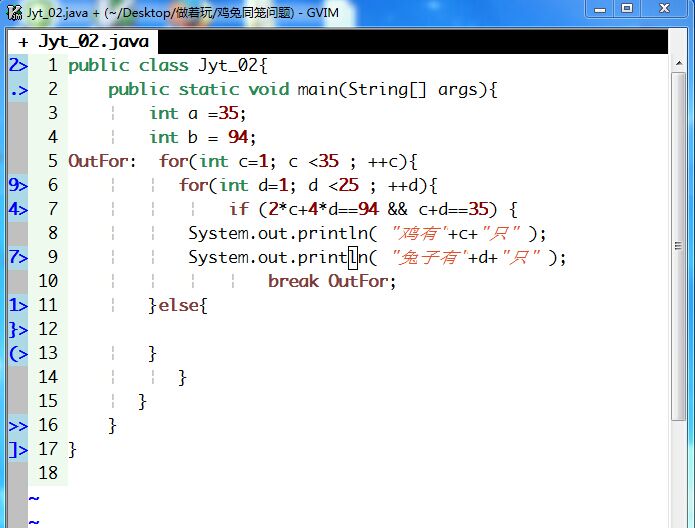695x528 pixels.
Task: Click the '7>' sign marker on line 9
Action: pos(18,258)
